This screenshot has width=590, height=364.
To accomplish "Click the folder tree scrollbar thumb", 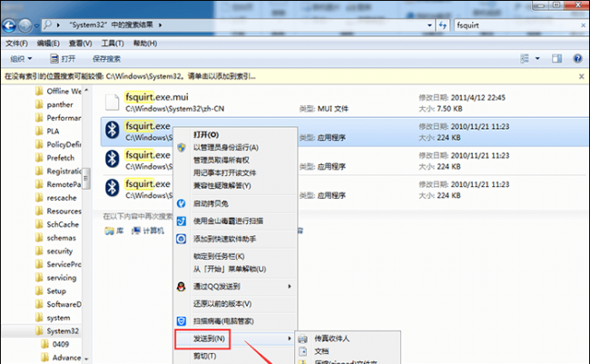I will point(86,179).
